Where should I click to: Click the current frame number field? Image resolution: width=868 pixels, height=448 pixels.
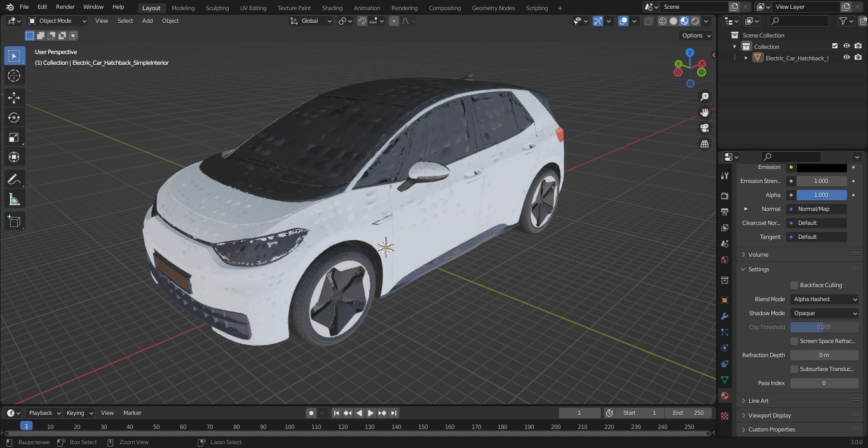(x=580, y=413)
